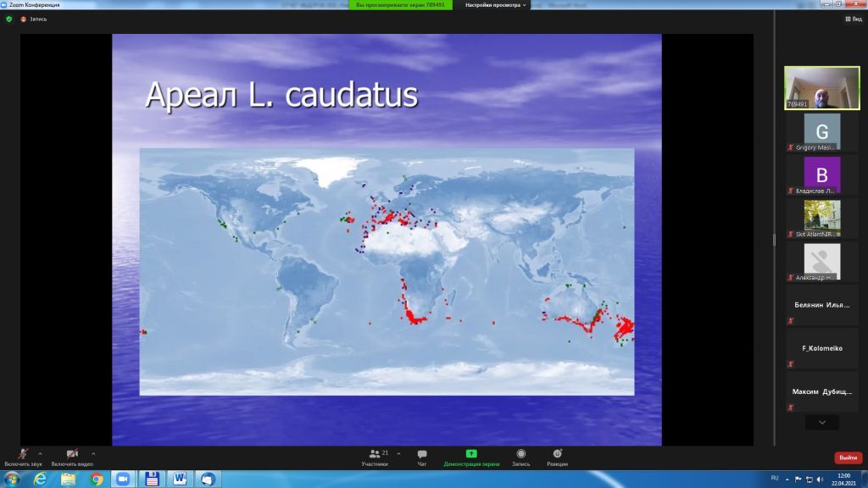Click the green encryption shield icon

coord(9,19)
